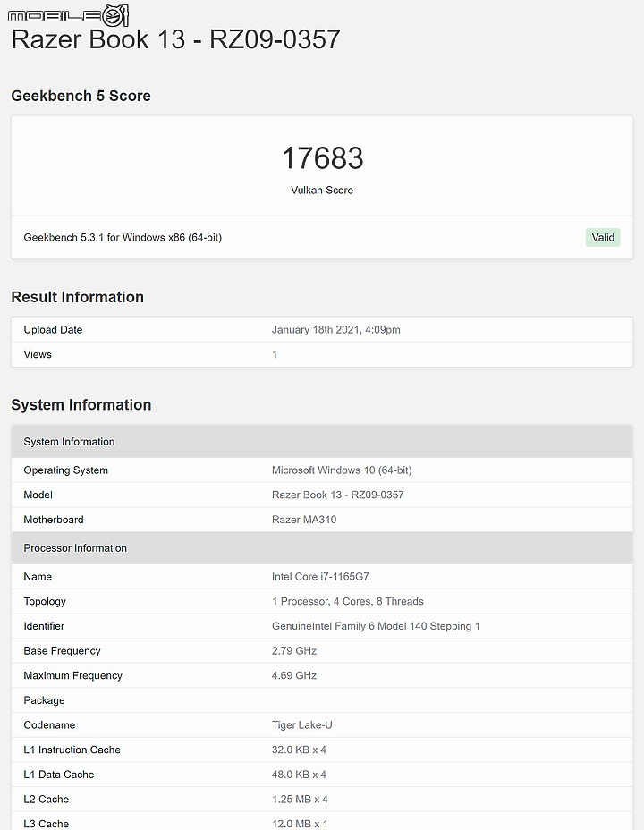Select '48.0 KB x 4' cache value
644x830 pixels.
tap(299, 775)
